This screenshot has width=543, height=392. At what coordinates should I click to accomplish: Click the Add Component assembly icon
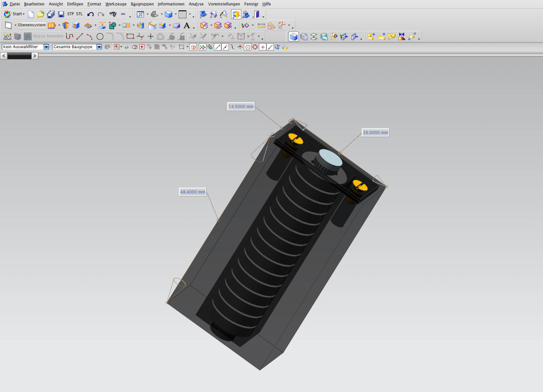click(x=371, y=36)
